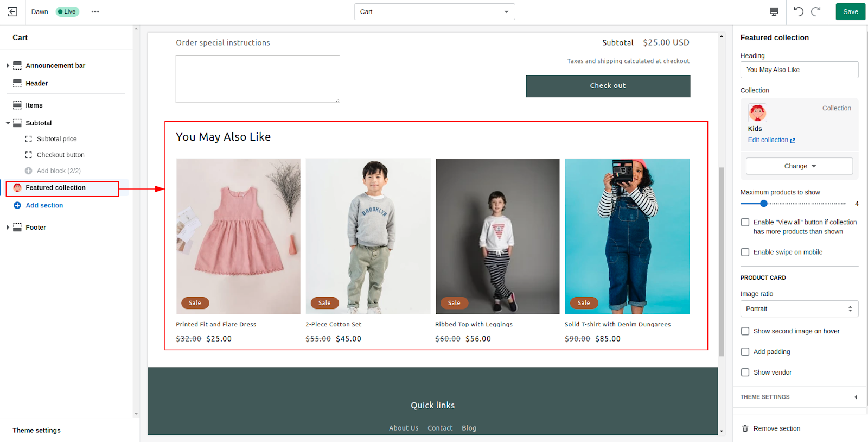Open the three-dots more actions menu
Screen dimensions: 868x442
click(x=95, y=11)
